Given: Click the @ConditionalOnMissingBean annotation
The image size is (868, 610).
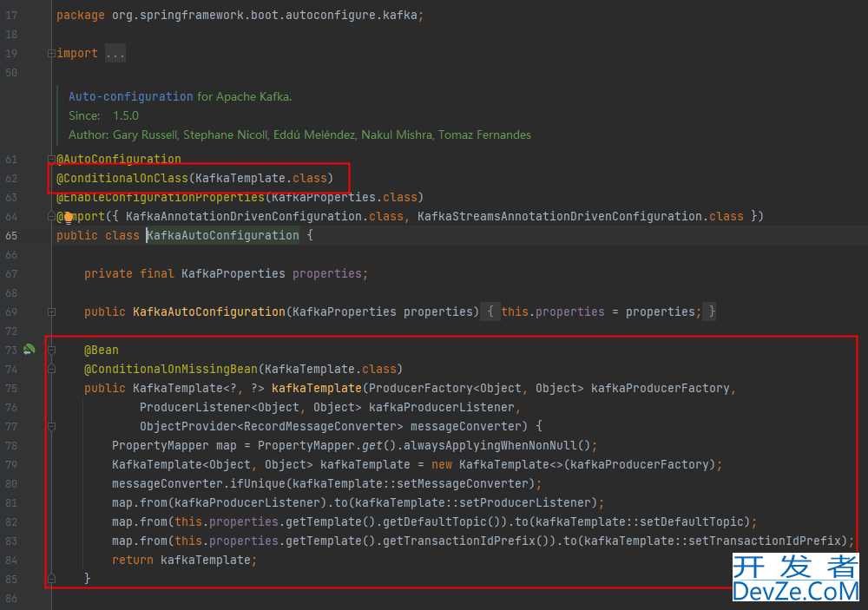Looking at the screenshot, I should [171, 369].
